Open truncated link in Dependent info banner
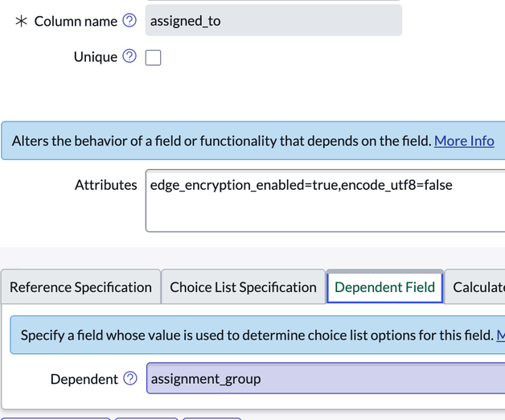 [501, 336]
